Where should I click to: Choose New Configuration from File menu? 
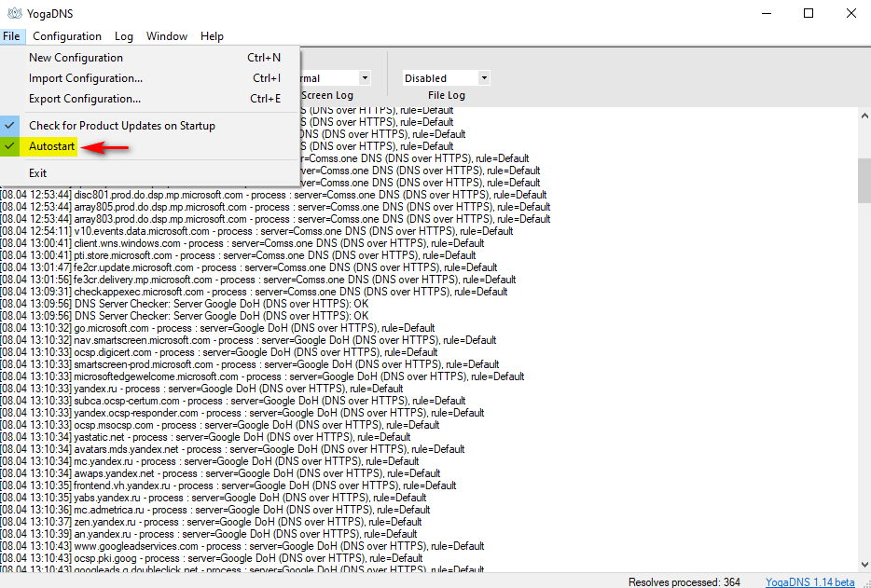[150, 58]
